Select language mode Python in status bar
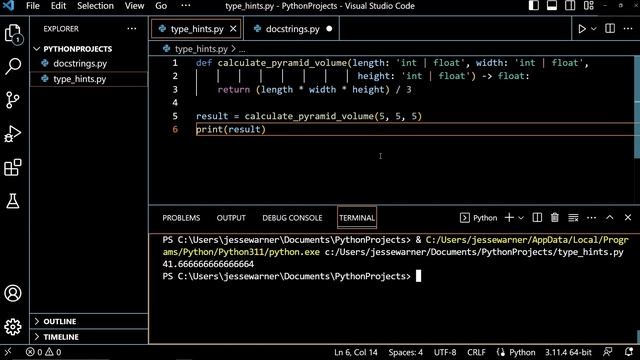640x360 pixels. (522, 352)
